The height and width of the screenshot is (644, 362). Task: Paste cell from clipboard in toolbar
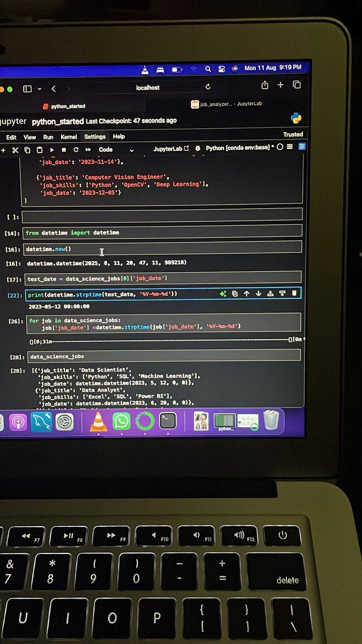click(x=40, y=150)
